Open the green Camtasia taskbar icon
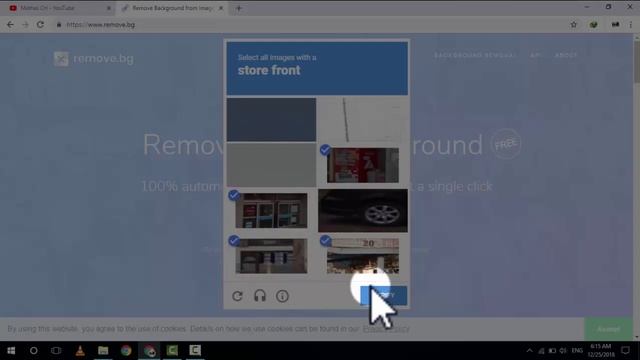Viewport: 640px width, 360px height. point(172,351)
